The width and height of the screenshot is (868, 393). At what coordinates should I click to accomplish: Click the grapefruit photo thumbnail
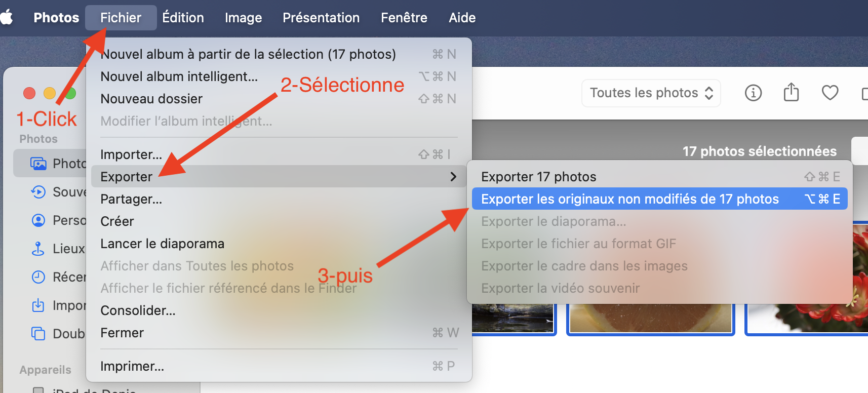(x=650, y=318)
